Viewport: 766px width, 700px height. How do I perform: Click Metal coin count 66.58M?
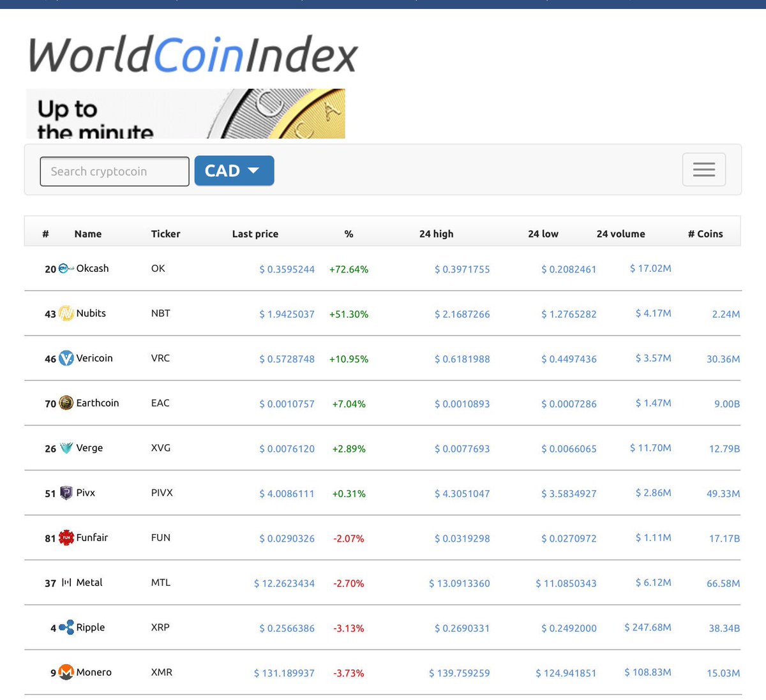723,583
